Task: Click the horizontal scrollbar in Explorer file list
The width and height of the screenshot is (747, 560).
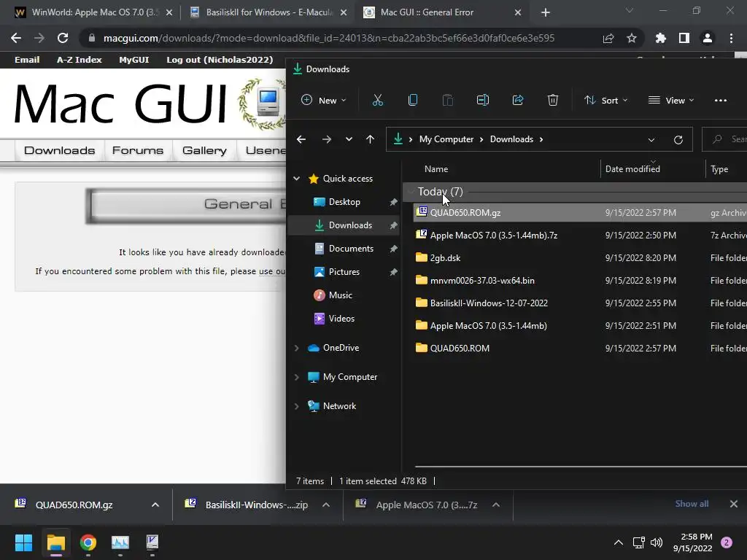Action: click(581, 466)
